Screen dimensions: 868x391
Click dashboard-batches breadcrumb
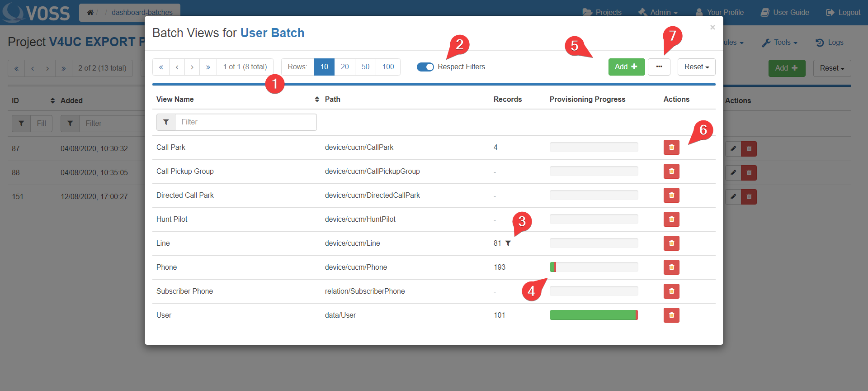point(142,13)
